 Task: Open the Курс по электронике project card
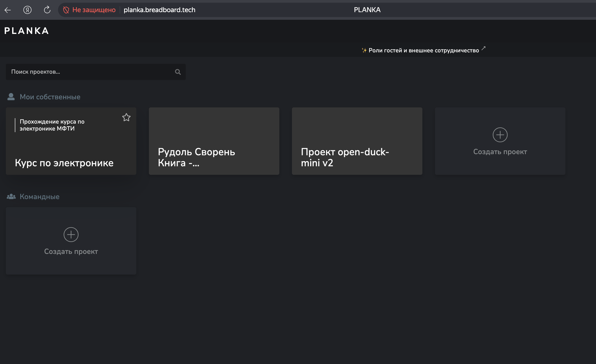[71, 141]
